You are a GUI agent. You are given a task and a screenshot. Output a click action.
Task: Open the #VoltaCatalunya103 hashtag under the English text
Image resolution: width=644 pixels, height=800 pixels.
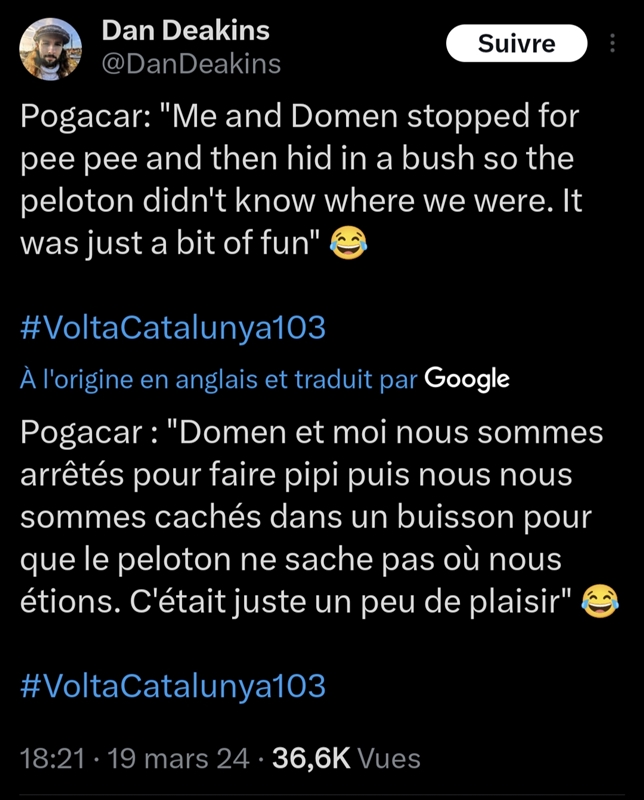tap(173, 328)
